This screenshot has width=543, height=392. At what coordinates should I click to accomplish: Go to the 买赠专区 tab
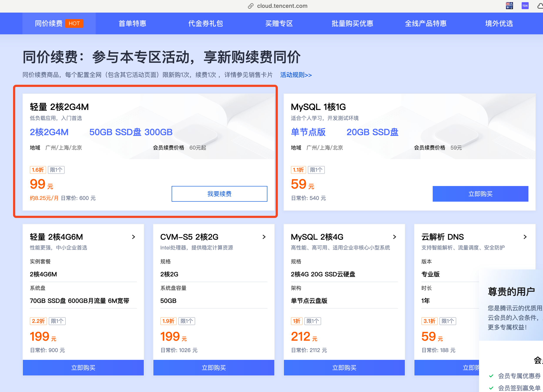point(279,23)
